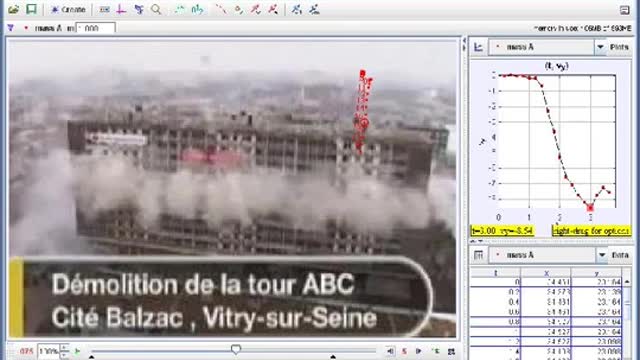Viewport: 640px width, 360px height.
Task: Click the (t, vy) plot title
Action: pos(557,66)
